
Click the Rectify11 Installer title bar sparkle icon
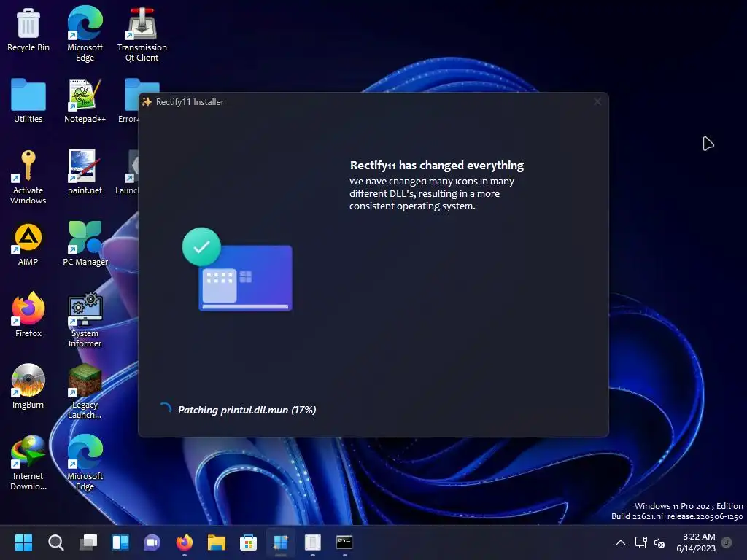coord(147,101)
